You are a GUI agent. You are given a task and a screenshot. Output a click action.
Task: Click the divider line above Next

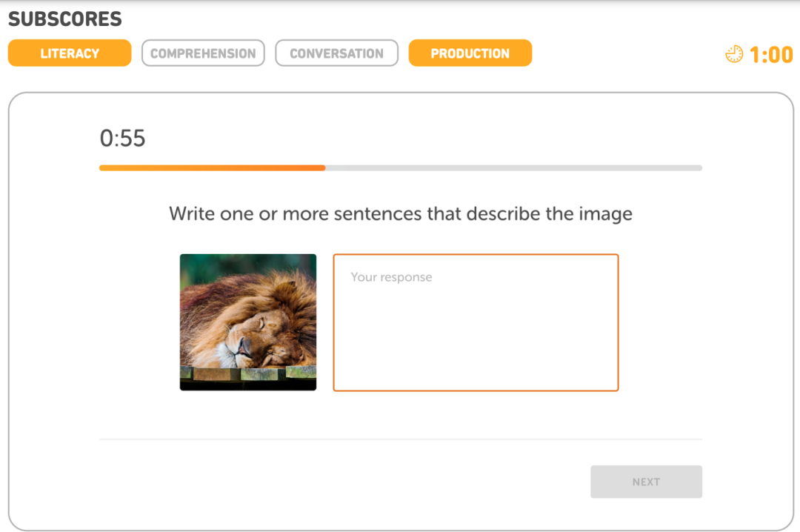(x=400, y=439)
